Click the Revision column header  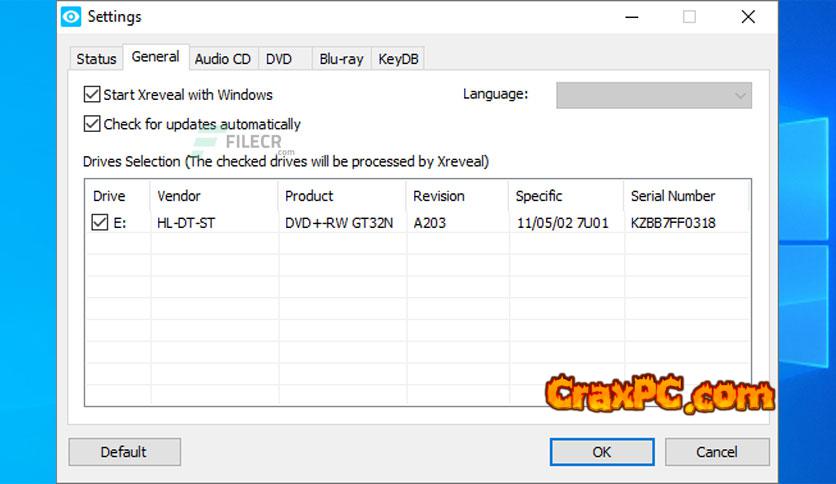tap(457, 196)
